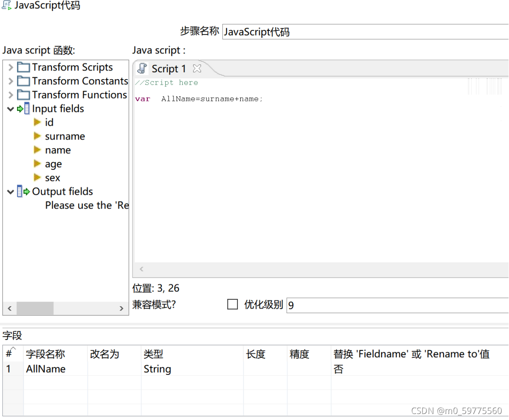Select the age input field entry

coord(53,164)
